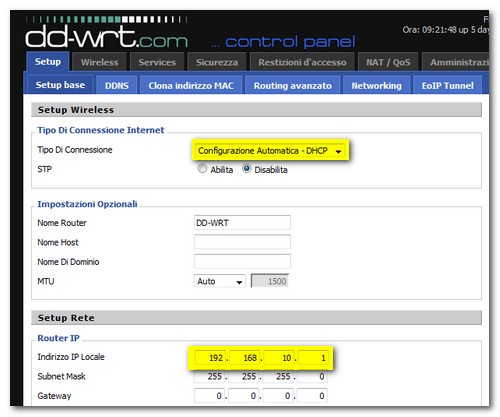This screenshot has width=500, height=417.
Task: Click the first Gateway octet field
Action: pos(209,396)
